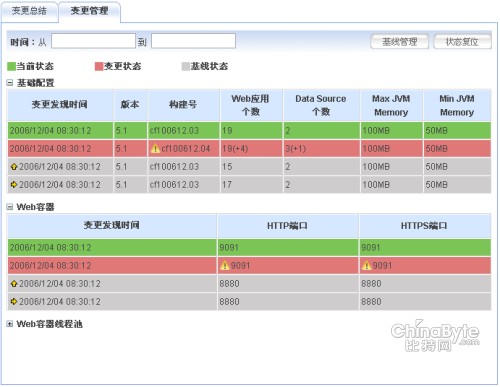500x387 pixels.
Task: Click the red 变更状态 legend swatch
Action: tap(99, 66)
